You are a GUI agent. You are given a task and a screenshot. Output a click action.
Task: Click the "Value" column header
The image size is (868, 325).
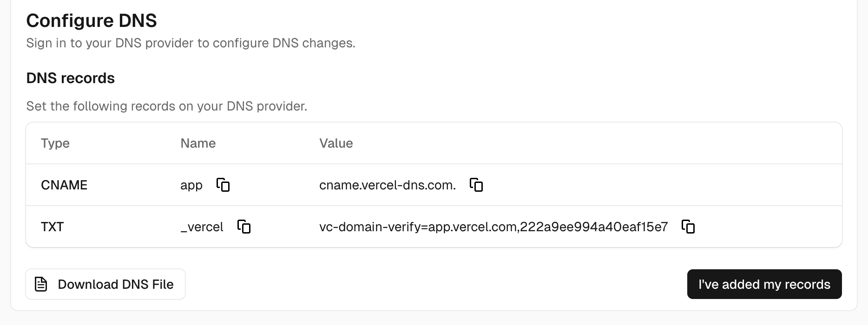pyautogui.click(x=336, y=143)
